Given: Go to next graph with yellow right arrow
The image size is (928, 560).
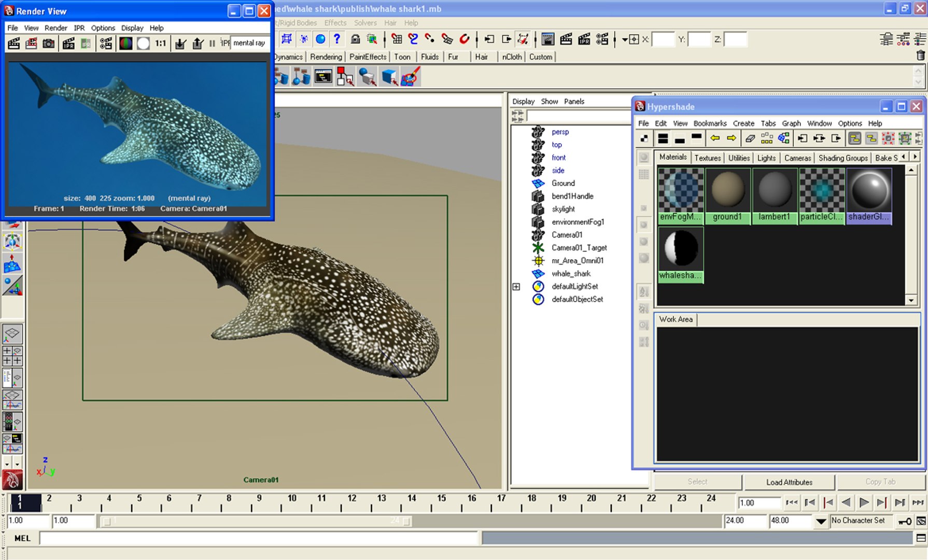Looking at the screenshot, I should click(732, 138).
